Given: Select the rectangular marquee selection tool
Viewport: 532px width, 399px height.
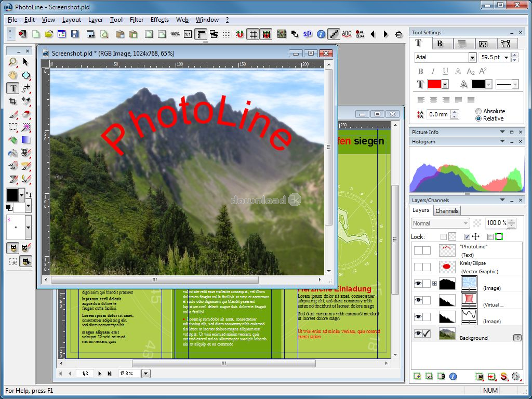Looking at the screenshot, I should 13,127.
